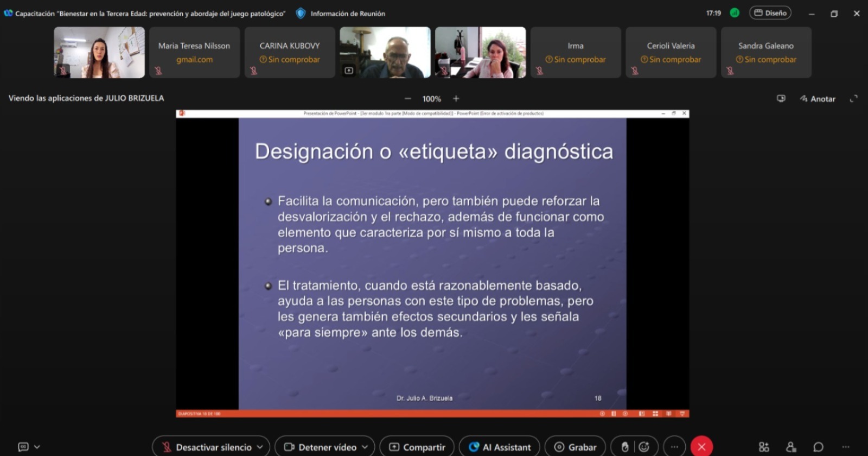The image size is (868, 456).
Task: Select Sandra Galeano participant tile
Action: 766,52
